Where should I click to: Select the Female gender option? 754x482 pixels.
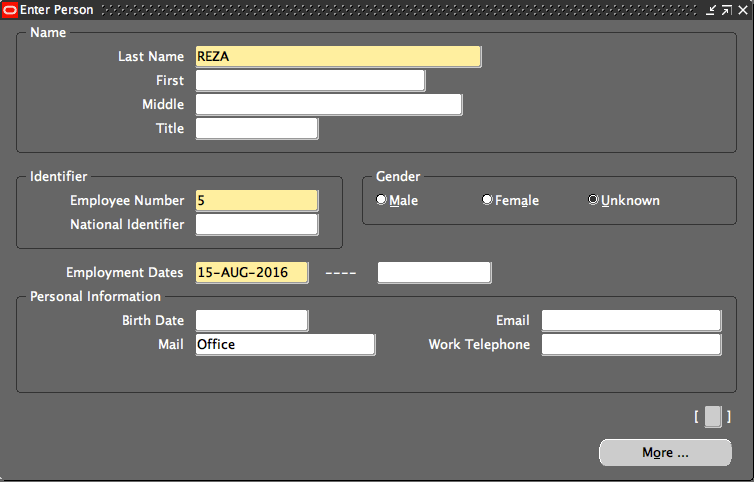pyautogui.click(x=487, y=200)
